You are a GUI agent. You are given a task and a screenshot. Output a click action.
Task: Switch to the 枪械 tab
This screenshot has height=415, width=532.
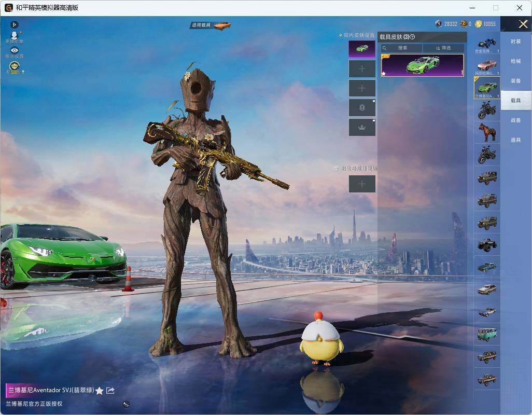pos(516,61)
